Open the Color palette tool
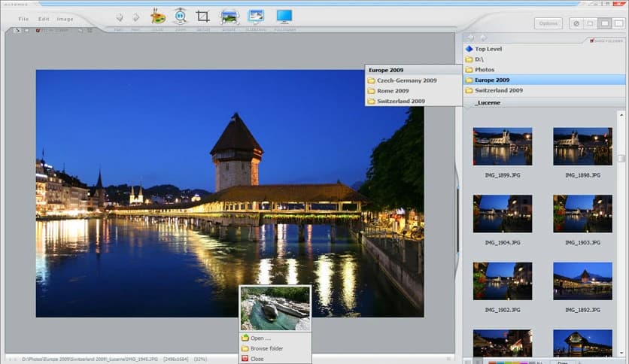This screenshot has height=364, width=629. point(158,17)
